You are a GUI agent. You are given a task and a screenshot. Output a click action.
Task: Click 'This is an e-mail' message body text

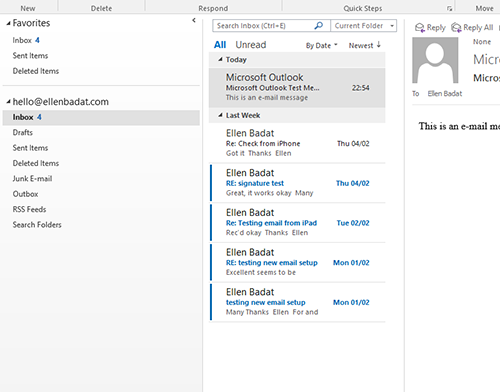(459, 126)
